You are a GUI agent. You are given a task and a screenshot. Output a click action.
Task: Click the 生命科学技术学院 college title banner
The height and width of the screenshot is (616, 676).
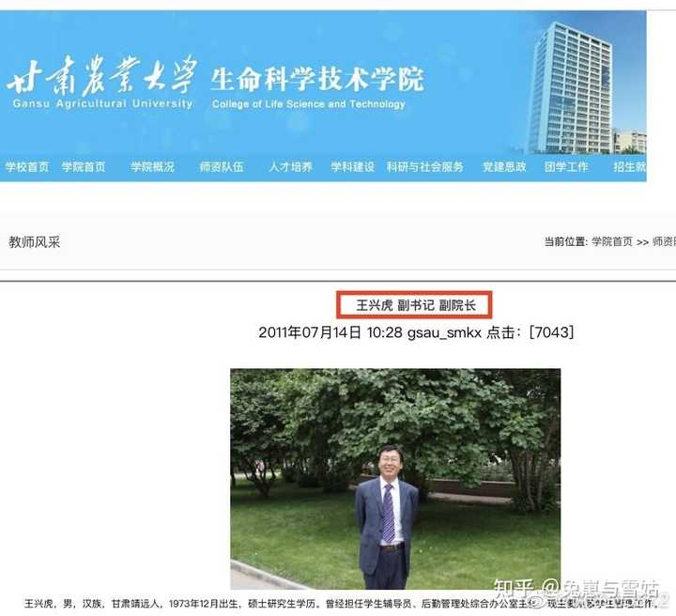[x=317, y=87]
